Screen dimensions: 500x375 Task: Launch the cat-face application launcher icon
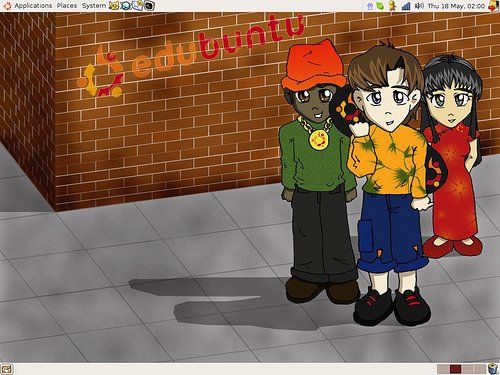point(114,6)
